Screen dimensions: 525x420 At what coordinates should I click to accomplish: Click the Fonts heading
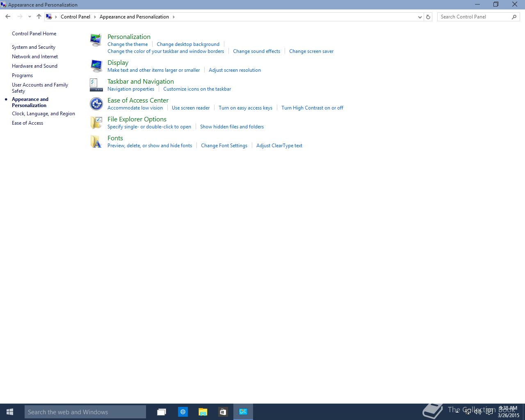pos(115,138)
